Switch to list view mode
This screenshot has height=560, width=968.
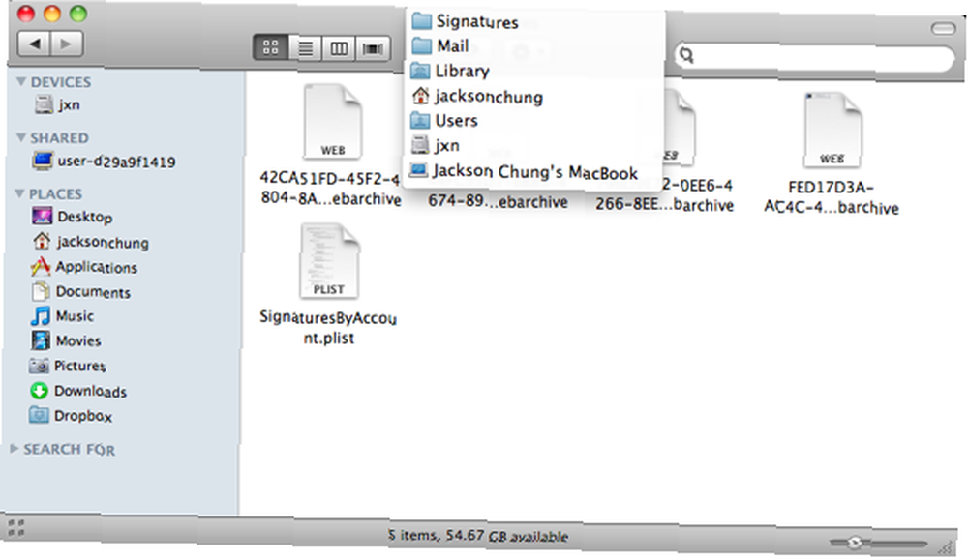(305, 48)
